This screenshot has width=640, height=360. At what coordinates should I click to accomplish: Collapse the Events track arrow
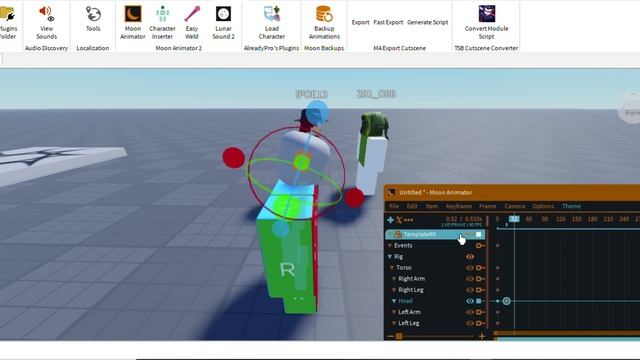pyautogui.click(x=390, y=246)
